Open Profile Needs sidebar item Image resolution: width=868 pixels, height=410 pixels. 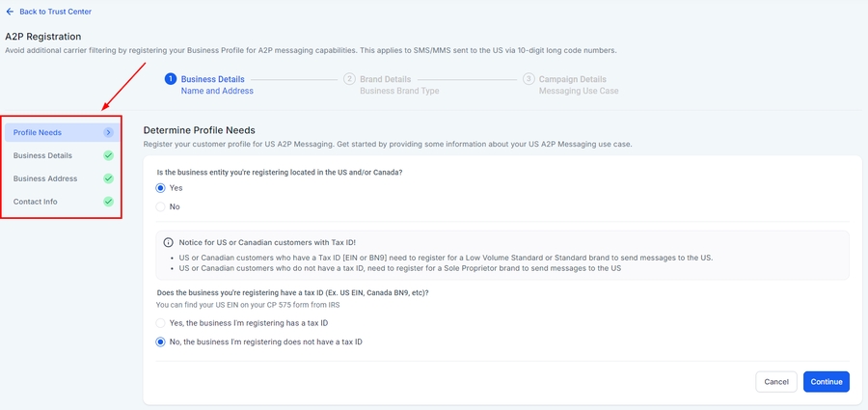39,132
